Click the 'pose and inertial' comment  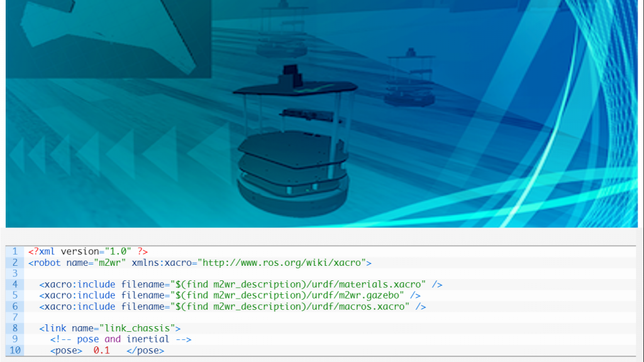coord(121,339)
